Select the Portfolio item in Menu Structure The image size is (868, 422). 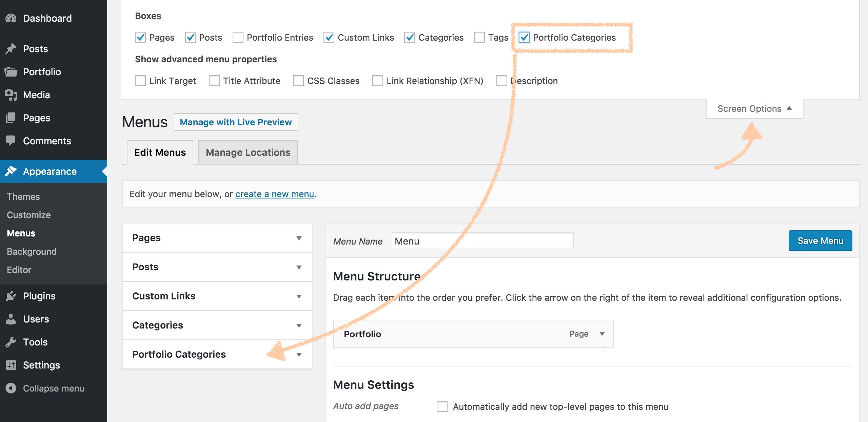pos(473,334)
